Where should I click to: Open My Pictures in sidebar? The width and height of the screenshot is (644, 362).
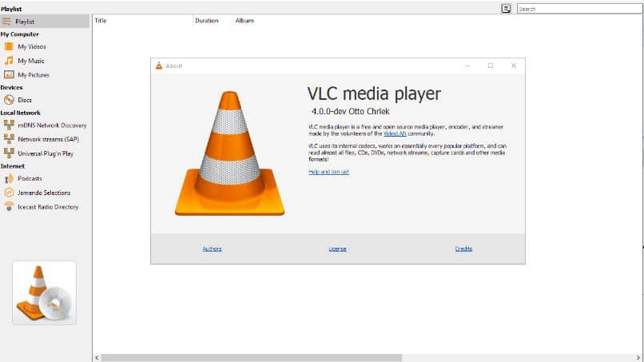point(34,75)
